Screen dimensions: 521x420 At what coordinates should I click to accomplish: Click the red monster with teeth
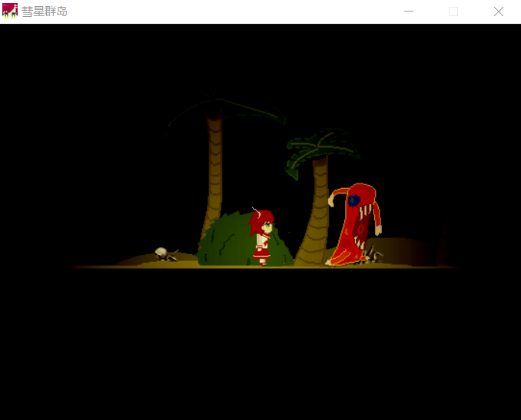coord(355,224)
